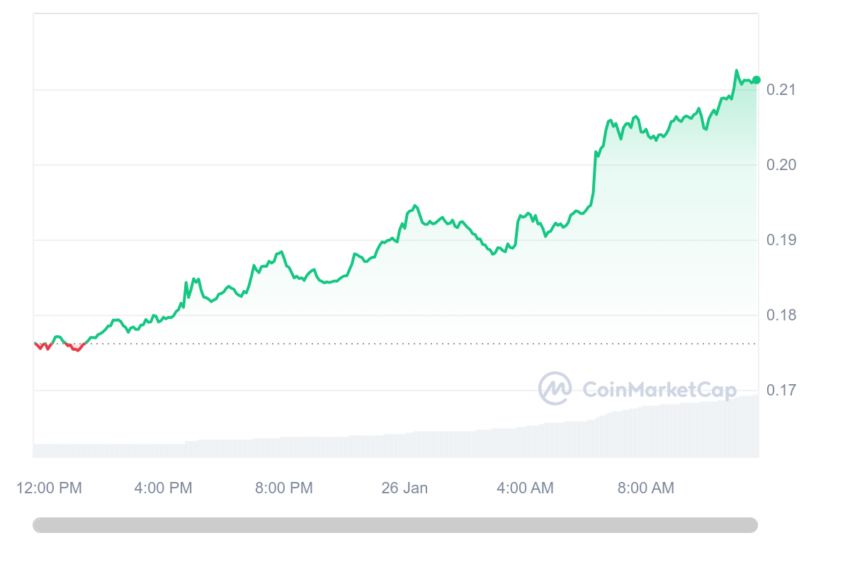Click the 8:00 PM time axis label
850x567 pixels.
pyautogui.click(x=284, y=488)
